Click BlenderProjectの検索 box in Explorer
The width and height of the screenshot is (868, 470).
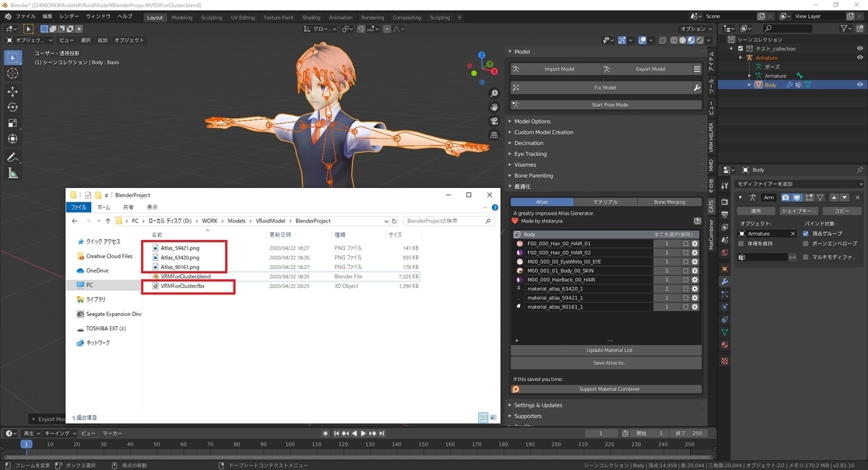[448, 221]
